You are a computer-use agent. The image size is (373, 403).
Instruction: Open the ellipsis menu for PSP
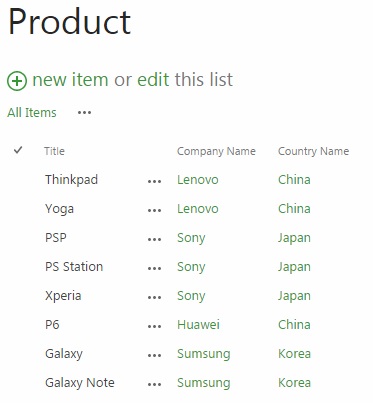tap(154, 239)
